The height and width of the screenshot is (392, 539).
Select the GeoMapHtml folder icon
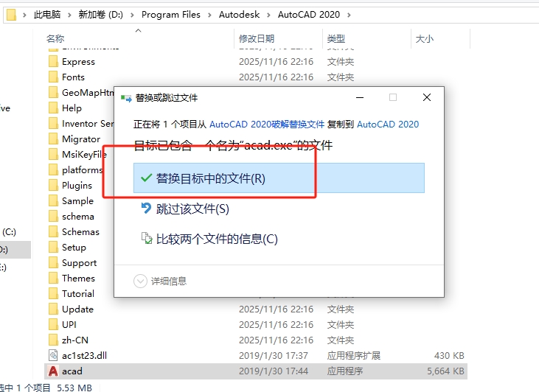tap(53, 93)
